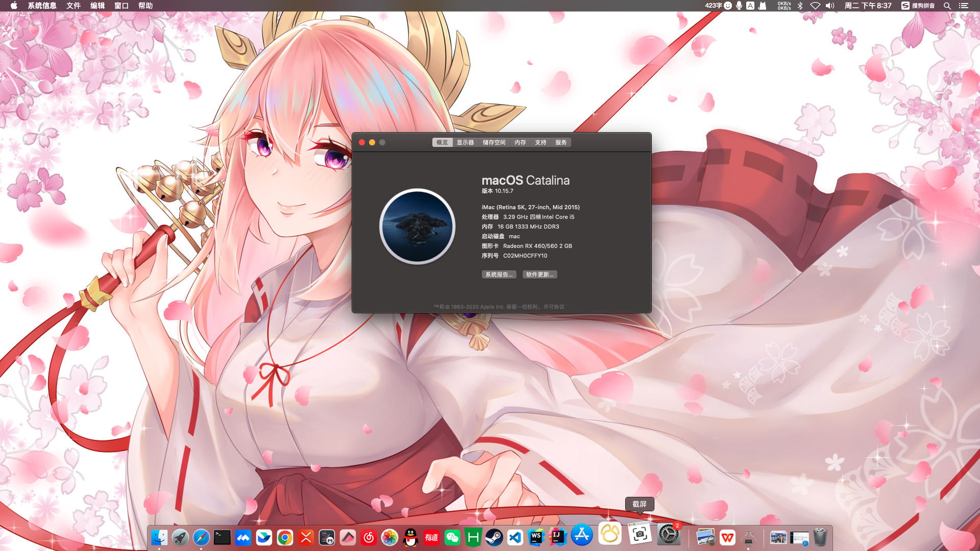The height and width of the screenshot is (551, 980).
Task: Open the blue Feishu-like app icon
Action: pyautogui.click(x=243, y=537)
